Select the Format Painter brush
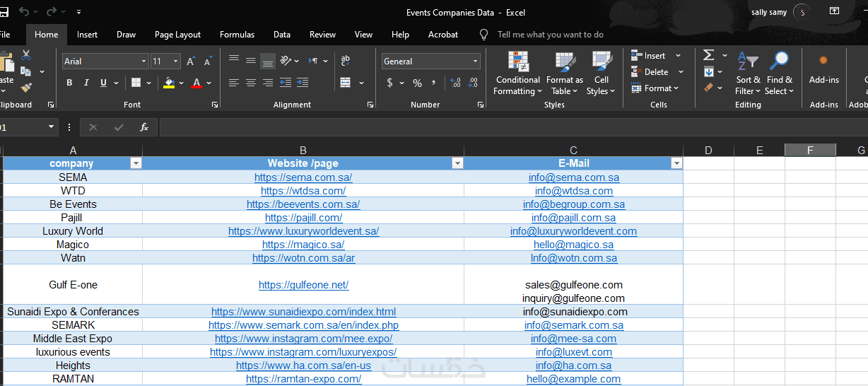 coord(26,88)
